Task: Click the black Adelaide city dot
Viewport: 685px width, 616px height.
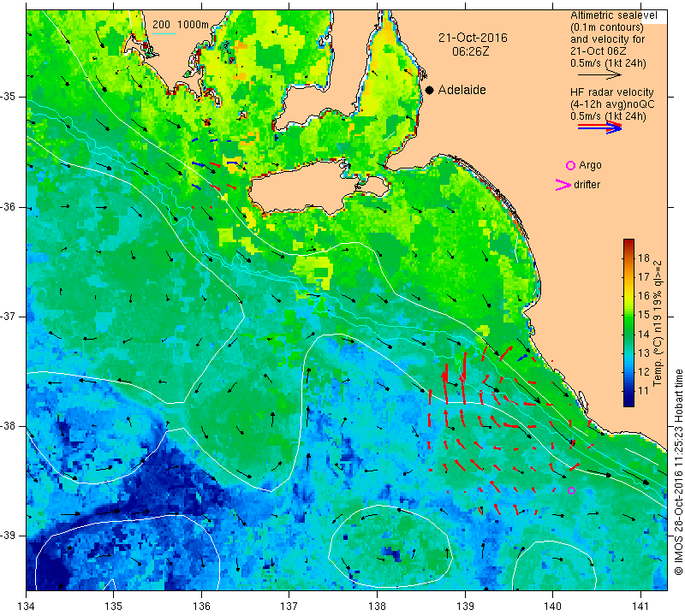Action: (x=430, y=90)
